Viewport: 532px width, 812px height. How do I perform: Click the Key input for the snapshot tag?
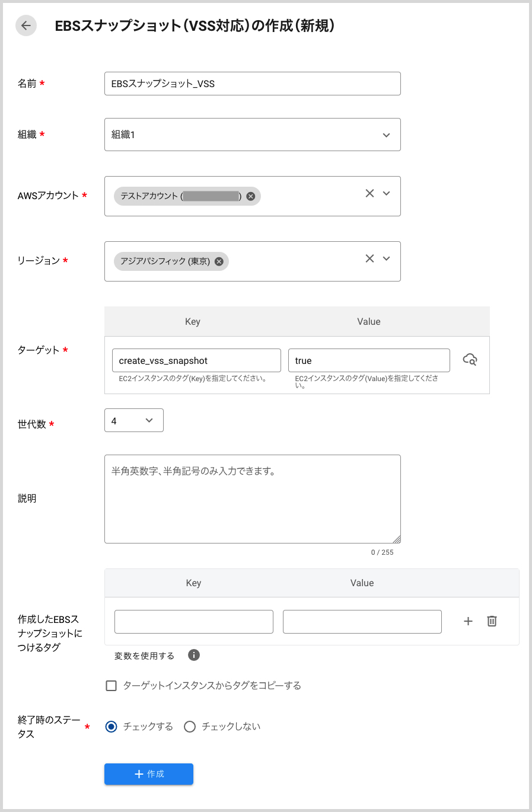pyautogui.click(x=193, y=621)
